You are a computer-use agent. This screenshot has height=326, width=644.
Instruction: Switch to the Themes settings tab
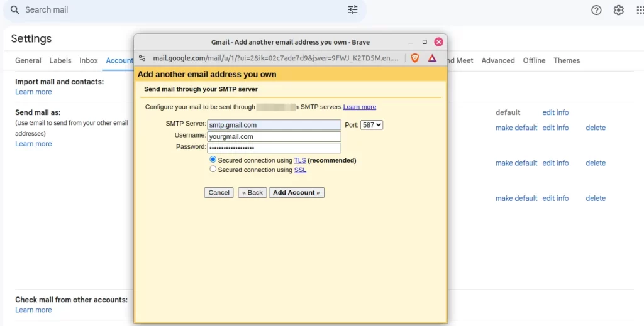567,61
